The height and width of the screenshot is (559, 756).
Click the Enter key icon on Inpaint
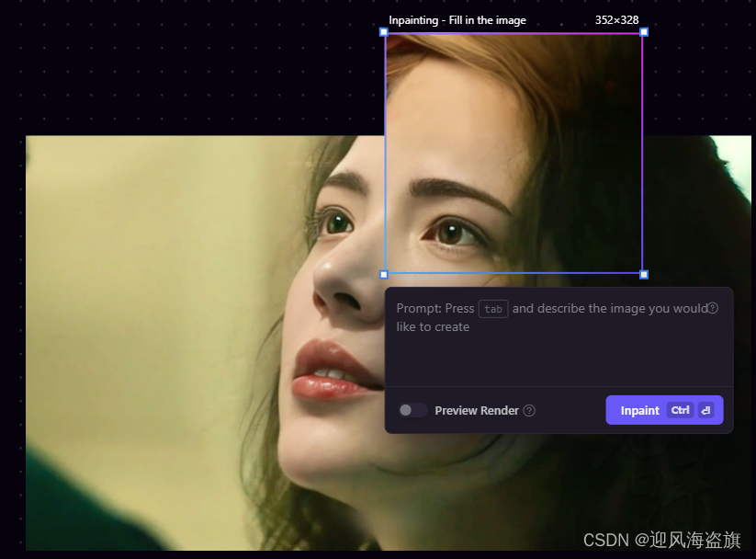705,410
